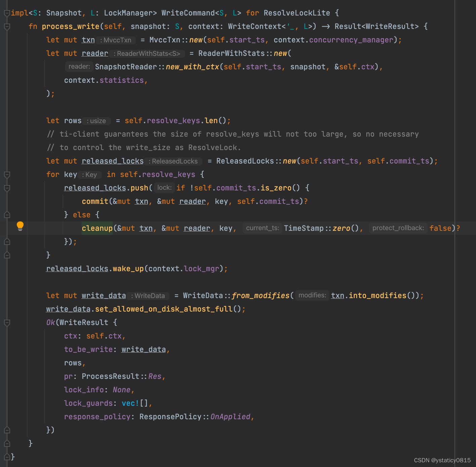
Task: Click the 'None' value
Action: [x=122, y=390]
